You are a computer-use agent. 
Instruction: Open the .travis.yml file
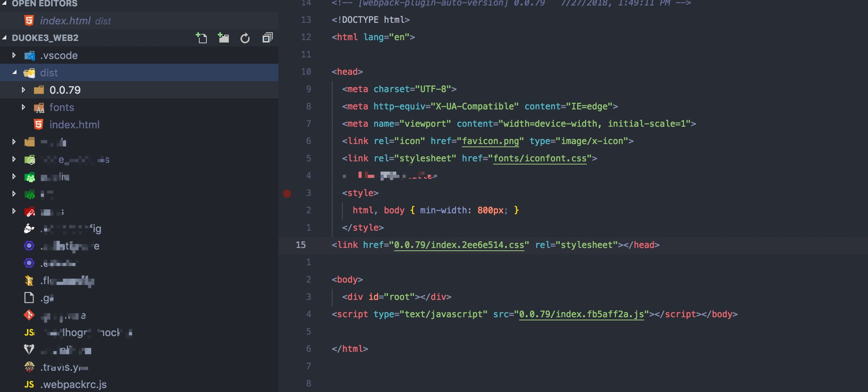click(x=139, y=367)
